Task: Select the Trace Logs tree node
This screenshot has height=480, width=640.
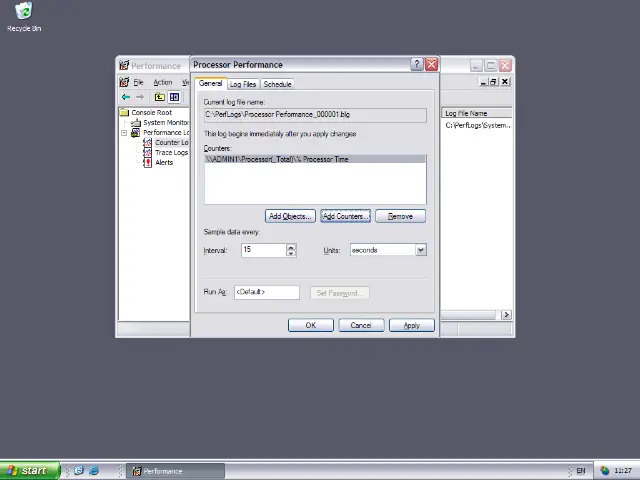Action: click(170, 152)
